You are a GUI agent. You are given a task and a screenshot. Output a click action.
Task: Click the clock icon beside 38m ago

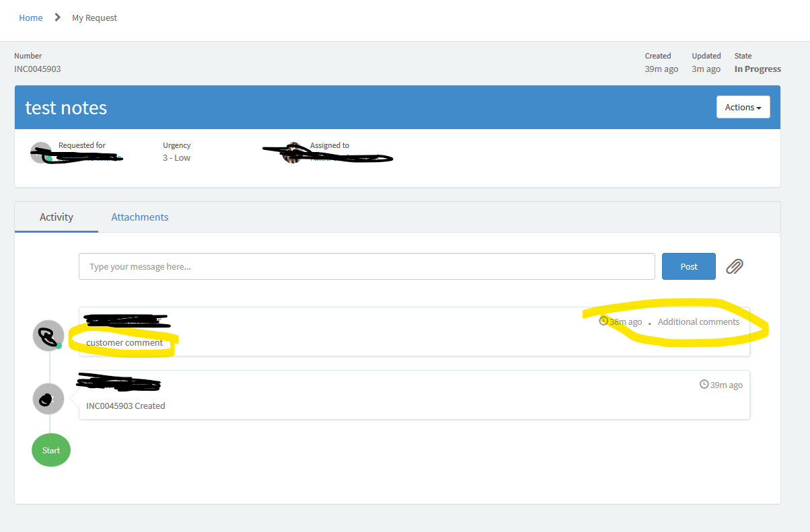click(603, 321)
